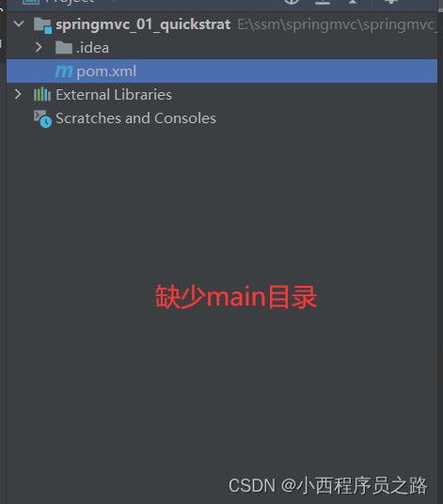The image size is (443, 504).
Task: Click the Expand All toolbar icon
Action: [x=323, y=2]
